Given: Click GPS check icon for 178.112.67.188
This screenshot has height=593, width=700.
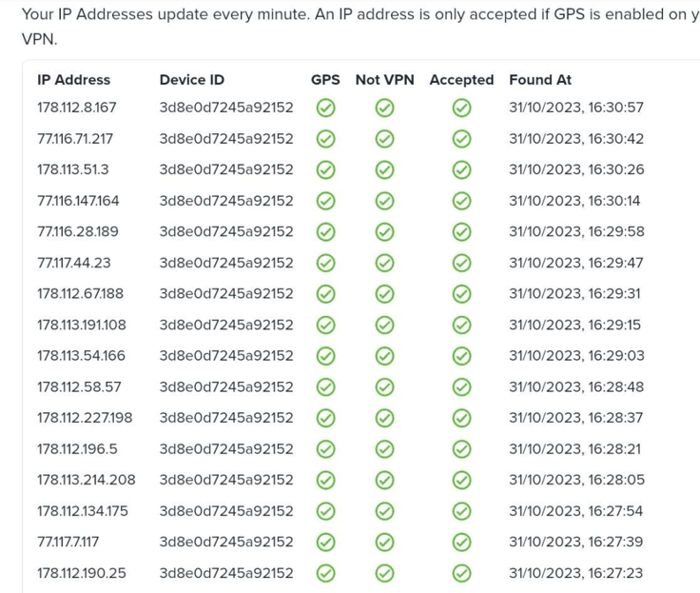Looking at the screenshot, I should point(325,294).
